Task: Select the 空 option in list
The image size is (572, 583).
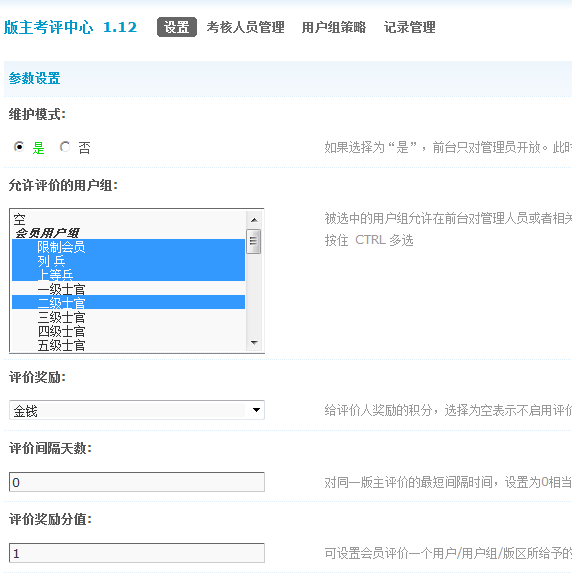Action: pos(128,219)
